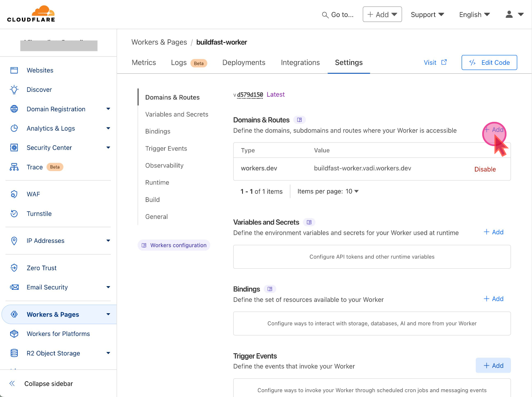
Task: Click the Domain Registration globe icon
Action: pos(14,109)
